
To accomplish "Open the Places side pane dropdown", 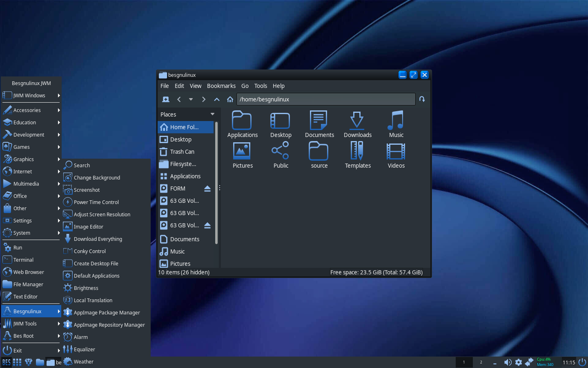I will (x=212, y=114).
